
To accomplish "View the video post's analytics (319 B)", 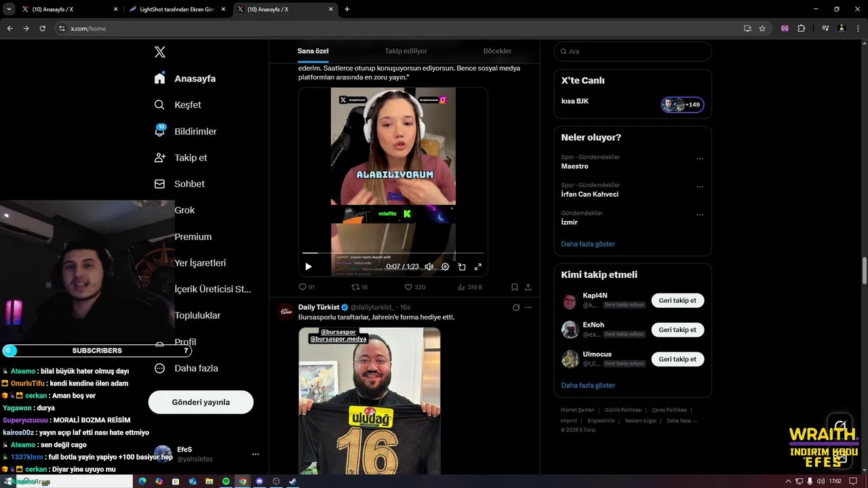I will [x=470, y=287].
